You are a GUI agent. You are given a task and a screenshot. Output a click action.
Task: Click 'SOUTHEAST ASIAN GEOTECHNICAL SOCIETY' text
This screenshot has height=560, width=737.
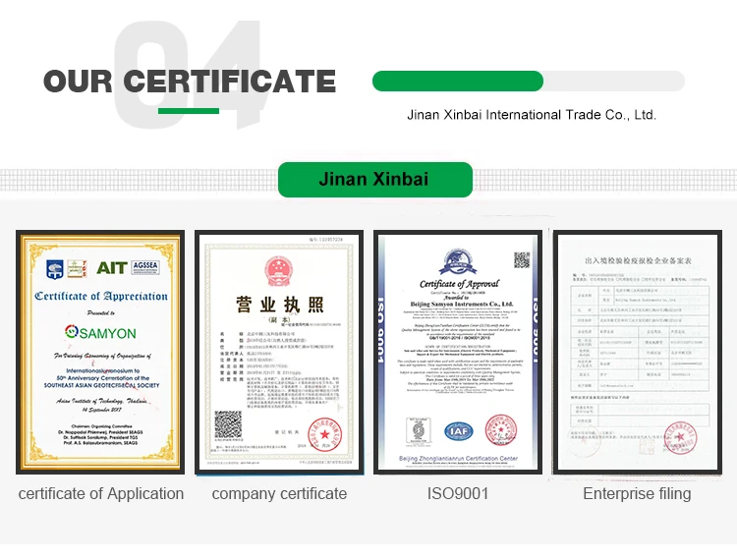click(x=101, y=385)
